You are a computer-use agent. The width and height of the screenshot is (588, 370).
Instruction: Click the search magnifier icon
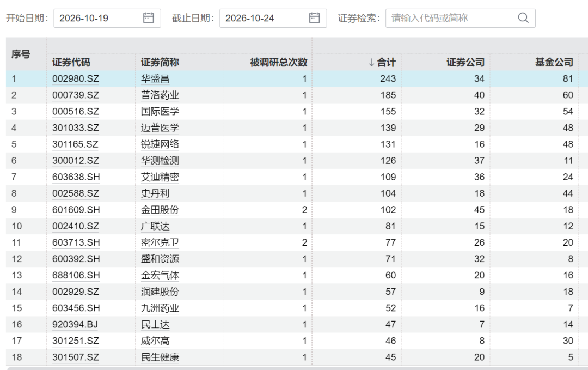pos(523,17)
